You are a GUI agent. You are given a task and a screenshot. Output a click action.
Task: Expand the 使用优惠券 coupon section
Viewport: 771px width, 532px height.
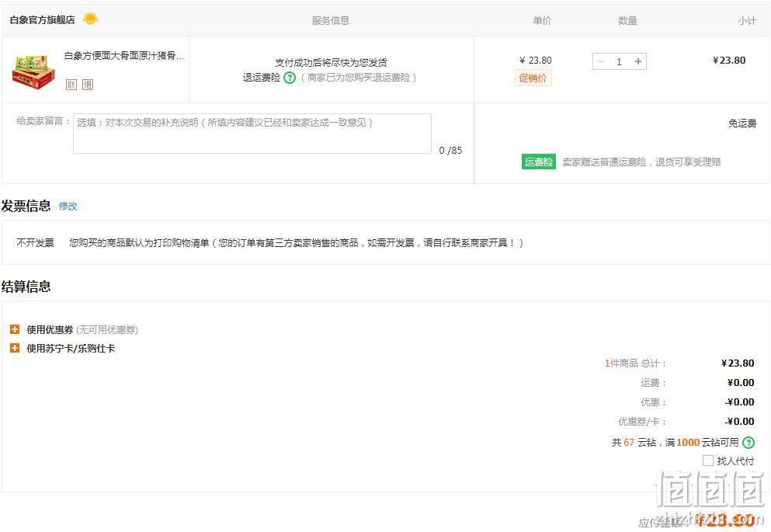pos(15,329)
